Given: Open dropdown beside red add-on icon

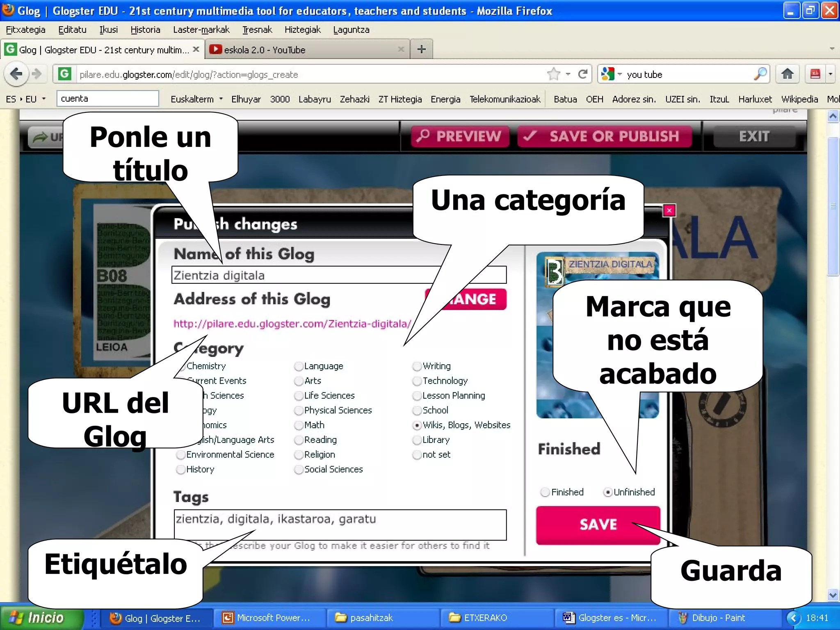Looking at the screenshot, I should [x=831, y=74].
